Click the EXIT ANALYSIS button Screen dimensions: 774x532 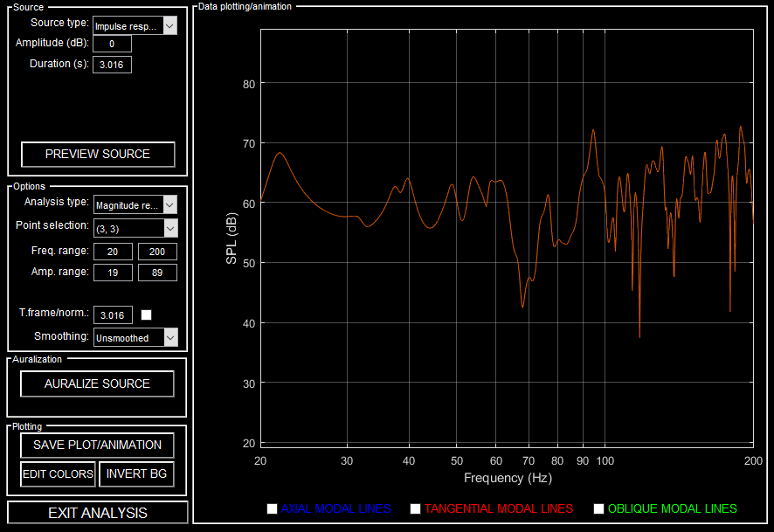tap(98, 513)
